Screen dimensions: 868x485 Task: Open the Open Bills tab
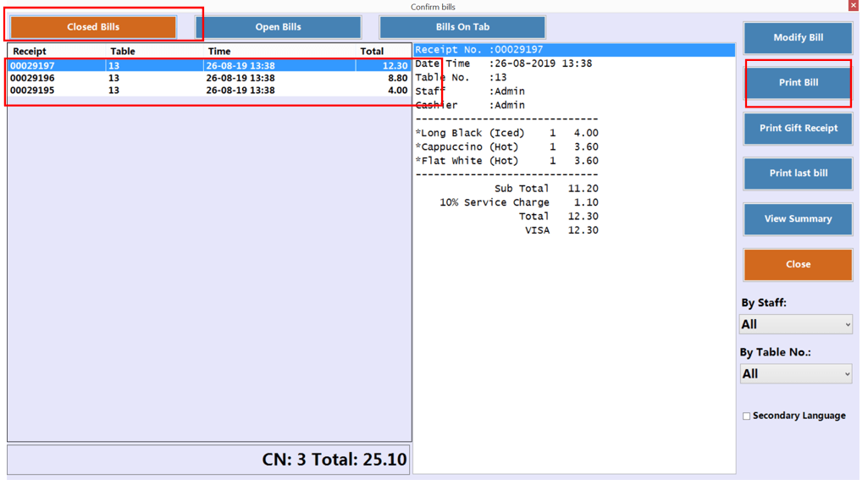click(279, 27)
